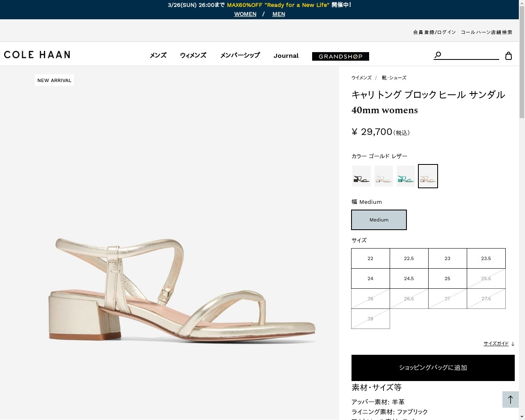Viewport: 525px width, 420px height.
Task: Open the ウィメンズ menu
Action: (193, 55)
